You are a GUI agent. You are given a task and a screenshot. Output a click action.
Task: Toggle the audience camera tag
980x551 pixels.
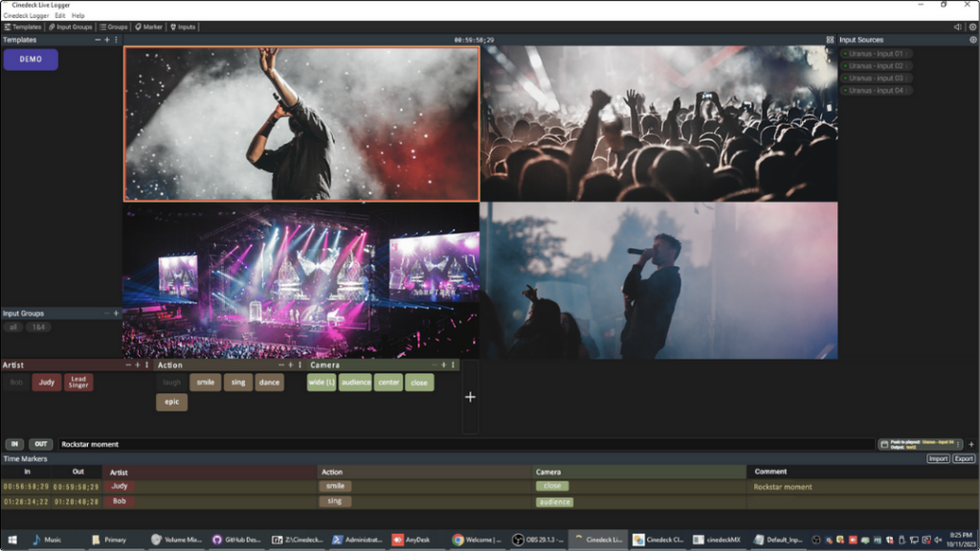click(x=355, y=383)
